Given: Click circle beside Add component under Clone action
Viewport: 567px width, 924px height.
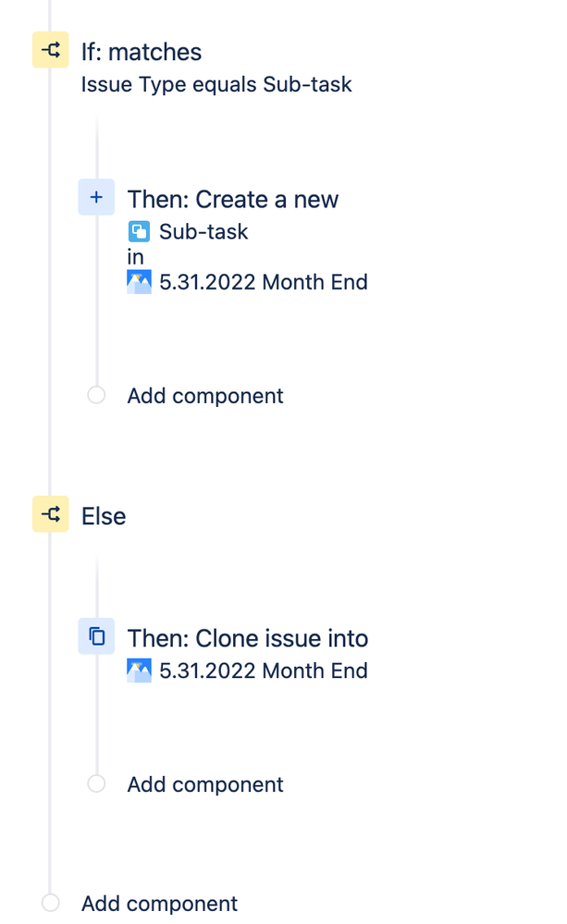Looking at the screenshot, I should click(97, 783).
